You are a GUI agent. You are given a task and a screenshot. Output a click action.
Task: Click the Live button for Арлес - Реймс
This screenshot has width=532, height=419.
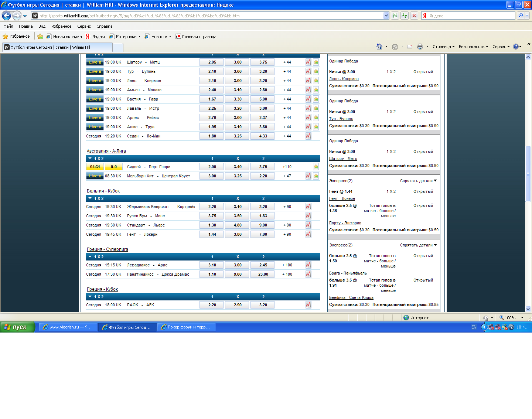click(x=95, y=117)
